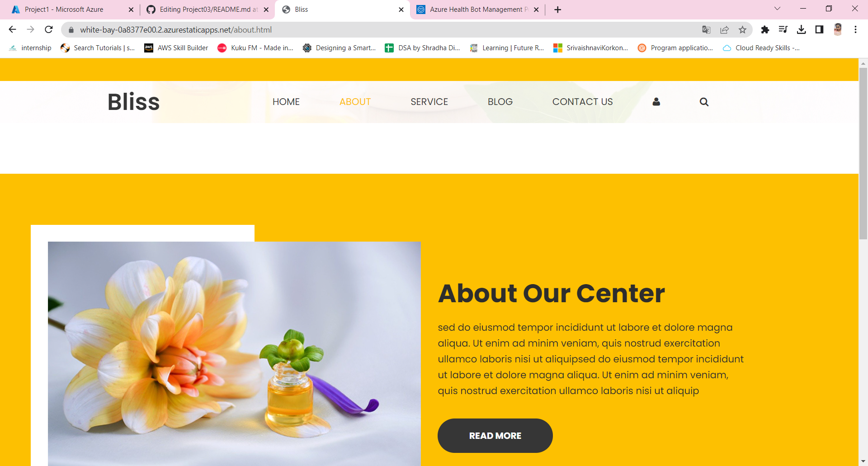Screen dimensions: 868x466
Task: Select the SERVICE navigation menu item
Action: point(429,102)
